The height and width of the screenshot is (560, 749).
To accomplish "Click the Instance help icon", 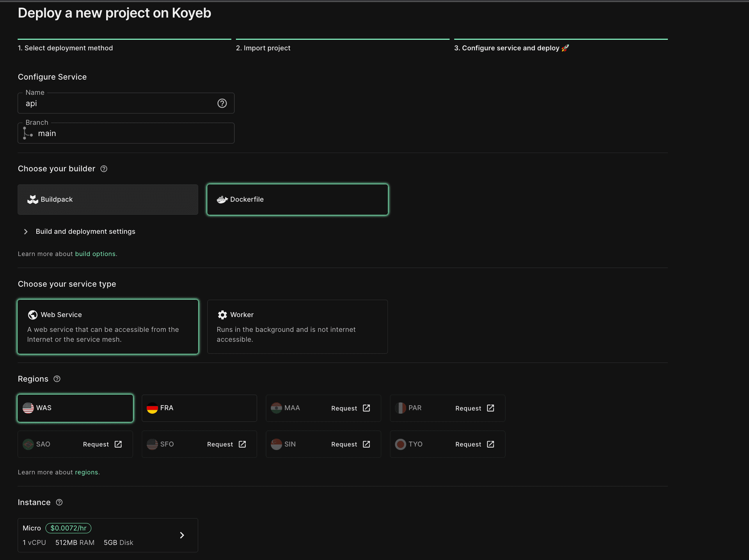I will coord(59,503).
